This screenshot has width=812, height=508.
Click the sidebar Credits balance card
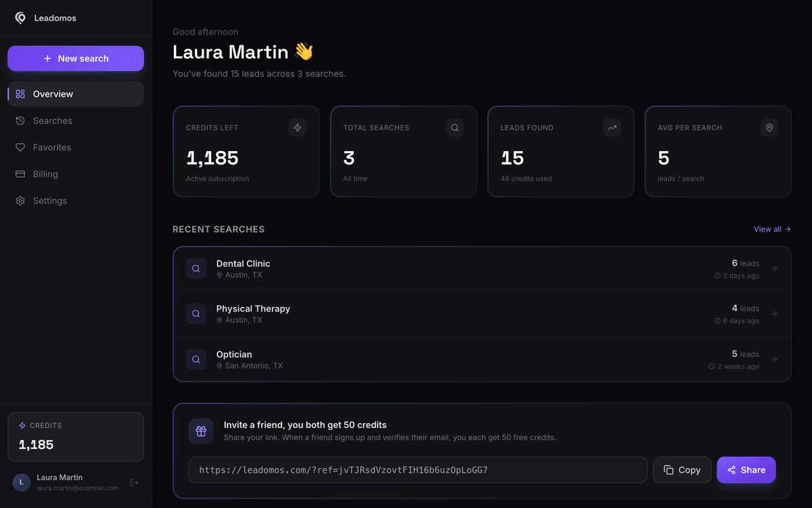tap(76, 437)
